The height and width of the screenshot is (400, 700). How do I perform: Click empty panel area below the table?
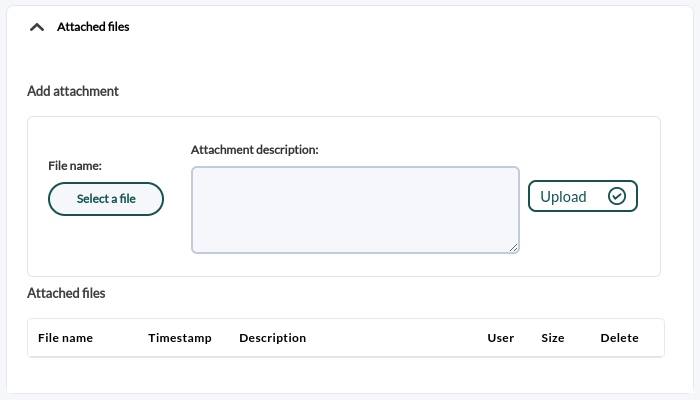pos(348,377)
